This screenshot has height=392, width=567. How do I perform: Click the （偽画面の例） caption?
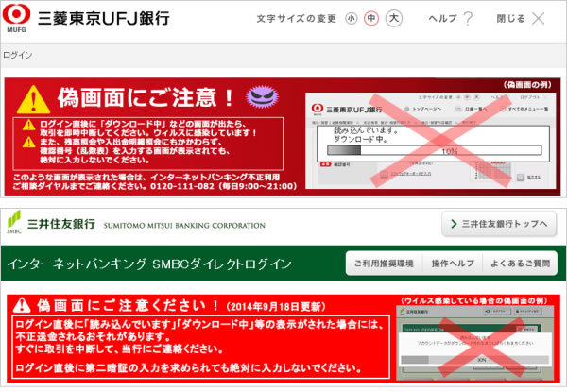click(x=527, y=85)
